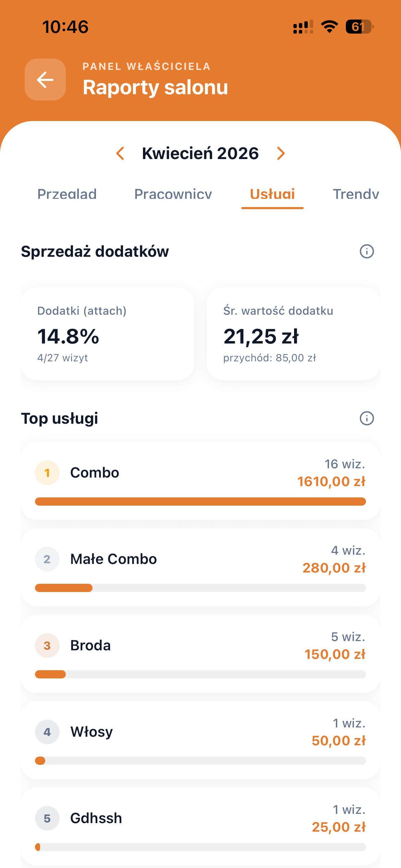Go to next month chevron
The width and height of the screenshot is (401, 868).
[281, 153]
